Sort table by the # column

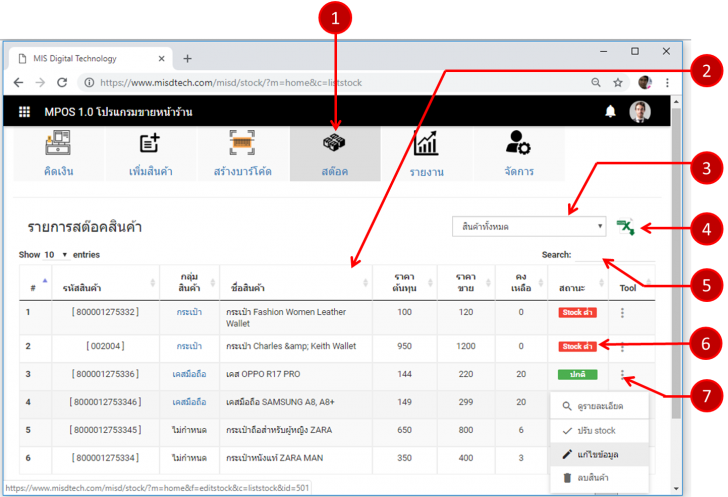[35, 283]
